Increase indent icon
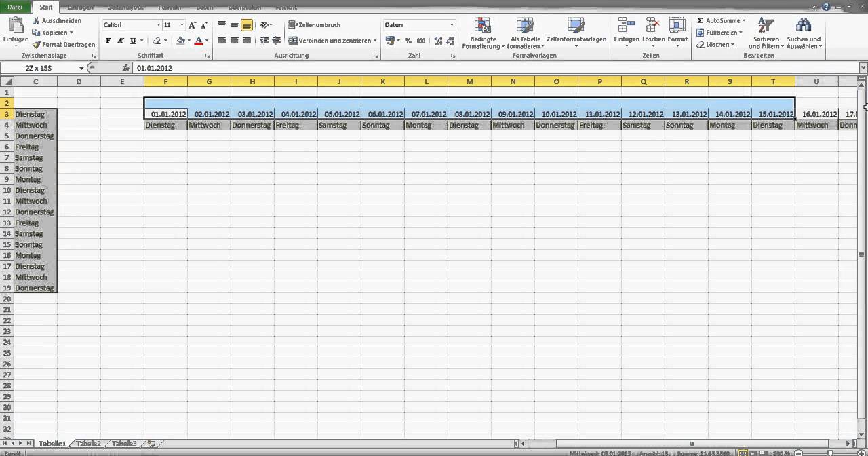 tap(277, 41)
